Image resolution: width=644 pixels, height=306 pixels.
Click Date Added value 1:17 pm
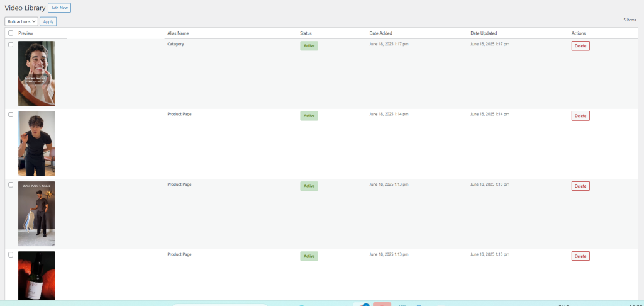389,43
